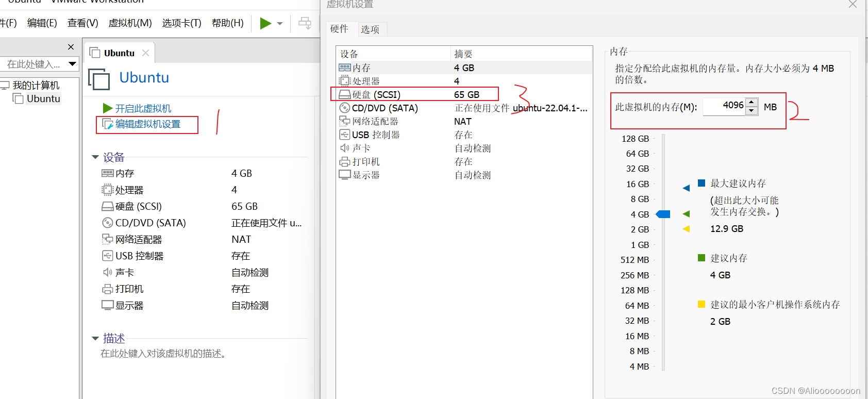Collapse the 设备 section
This screenshot has height=399, width=868.
[95, 157]
